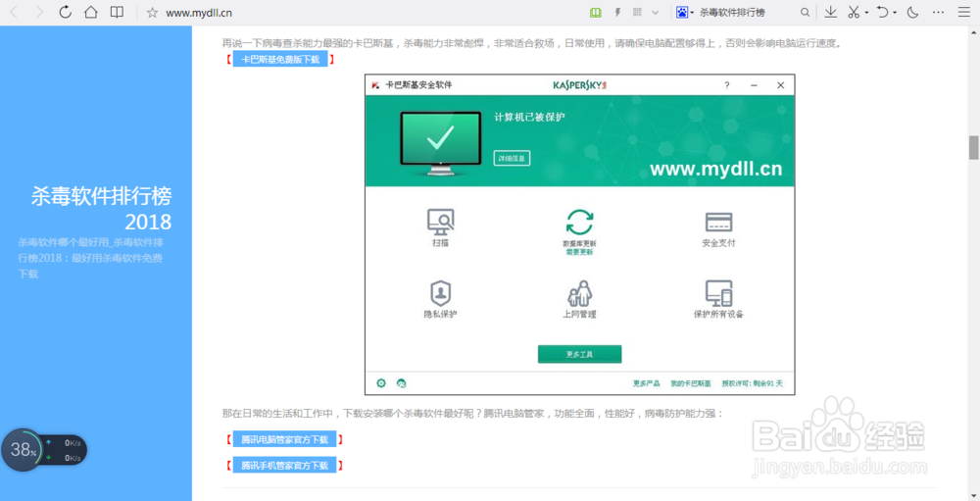Click the network speed indicator widget
980x501 pixels.
66,450
